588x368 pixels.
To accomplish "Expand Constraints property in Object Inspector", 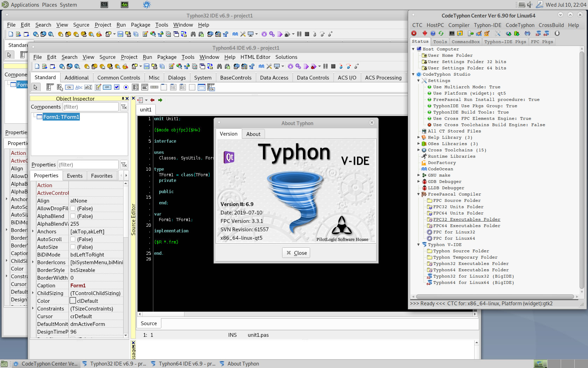I will (x=33, y=309).
